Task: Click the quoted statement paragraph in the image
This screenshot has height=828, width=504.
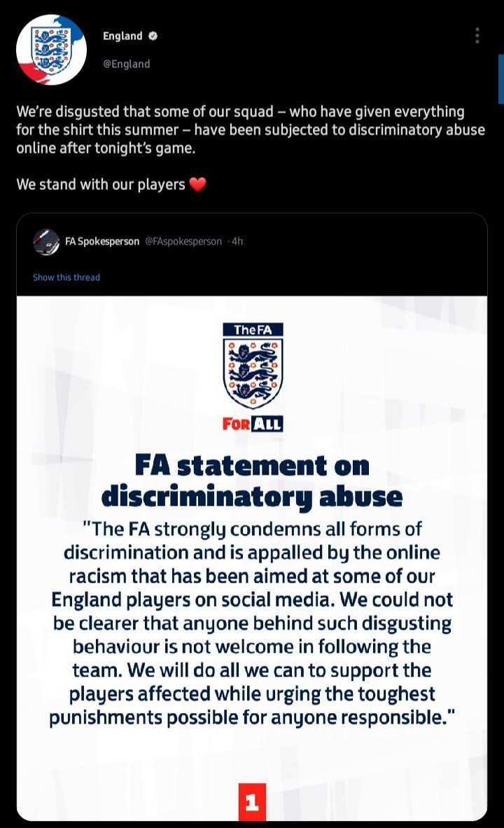Action: tap(252, 623)
